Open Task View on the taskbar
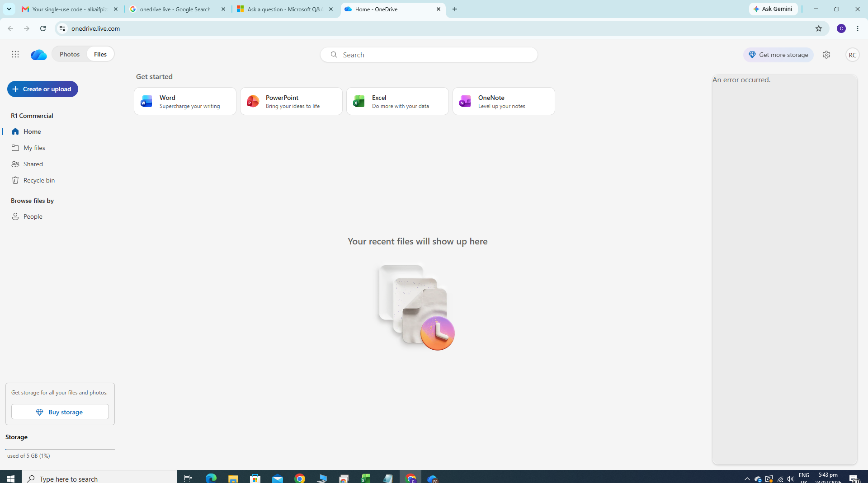Screen dimensions: 868x483 coord(188,478)
